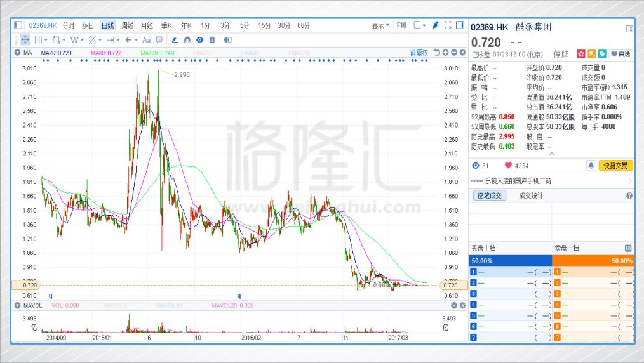
Task: Choose the vertical lines drawing tool
Action: point(37,40)
